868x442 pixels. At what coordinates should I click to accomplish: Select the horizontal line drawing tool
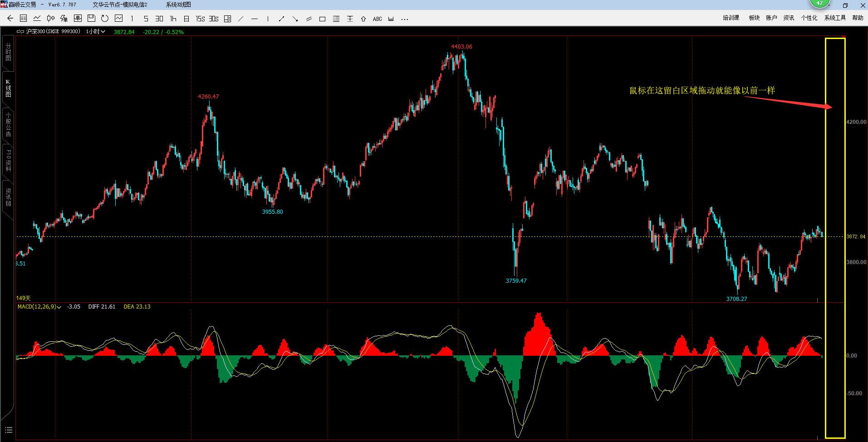[x=254, y=19]
